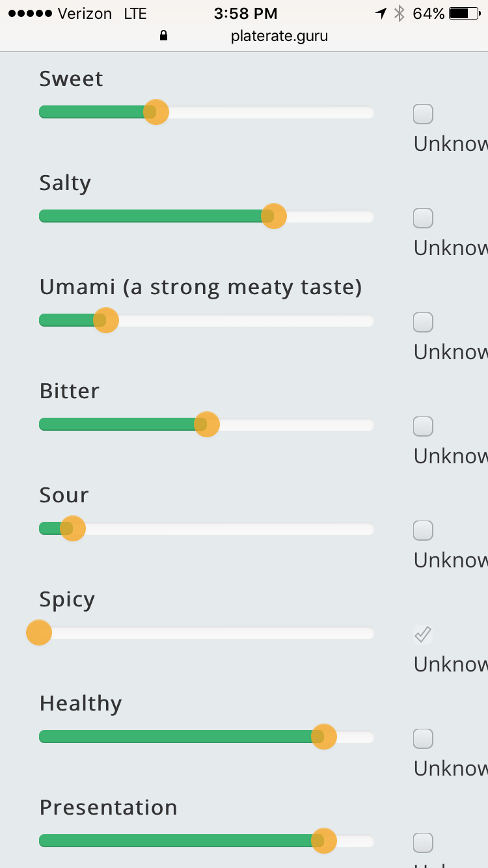Tap the platerate.guru address bar
This screenshot has width=488, height=868.
pos(279,36)
